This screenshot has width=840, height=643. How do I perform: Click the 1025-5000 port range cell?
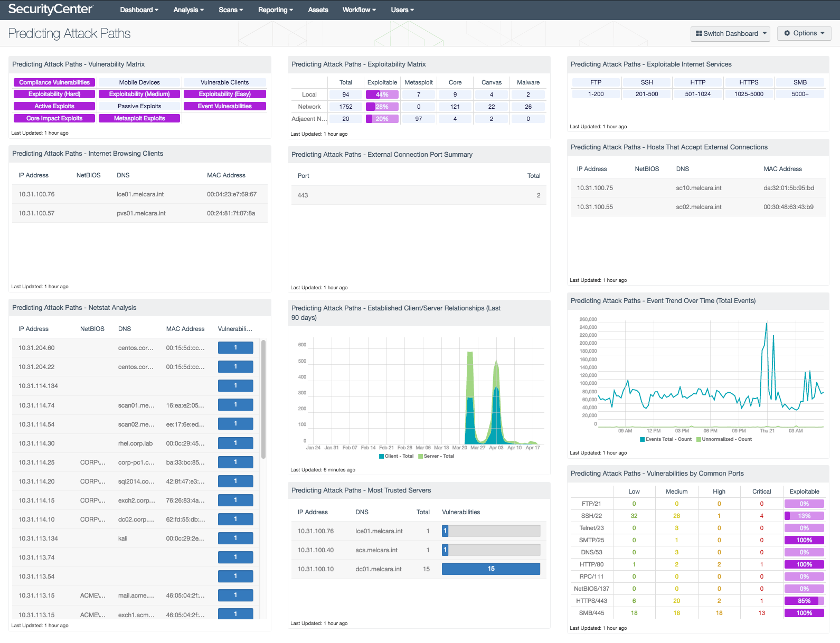tap(749, 94)
